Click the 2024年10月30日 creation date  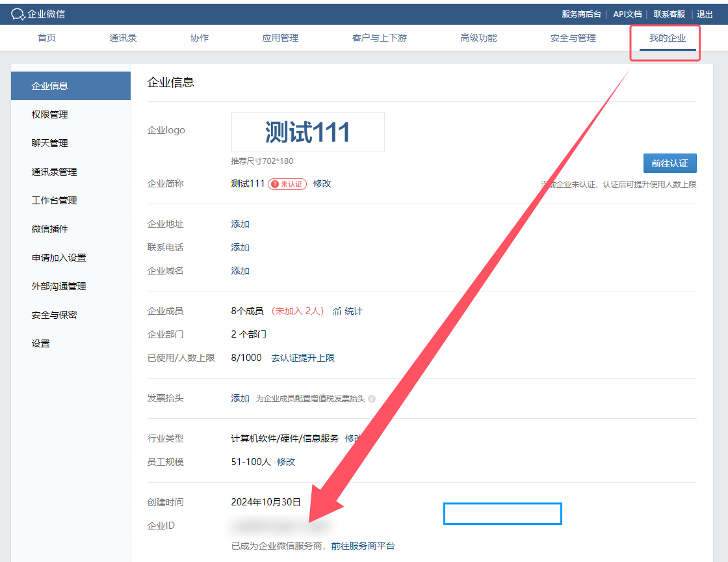point(266,503)
